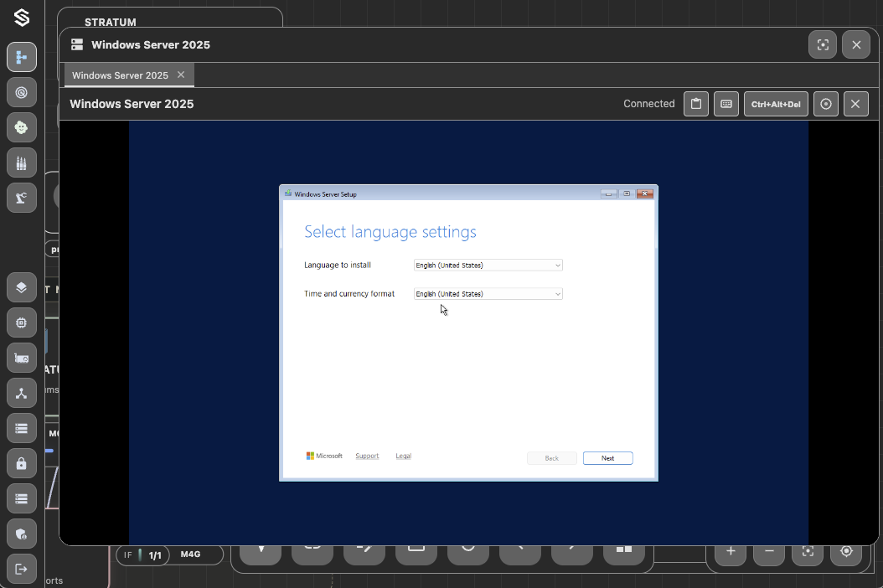Open the topology diagram sidebar icon
Screen dimensions: 883x588
click(x=22, y=57)
